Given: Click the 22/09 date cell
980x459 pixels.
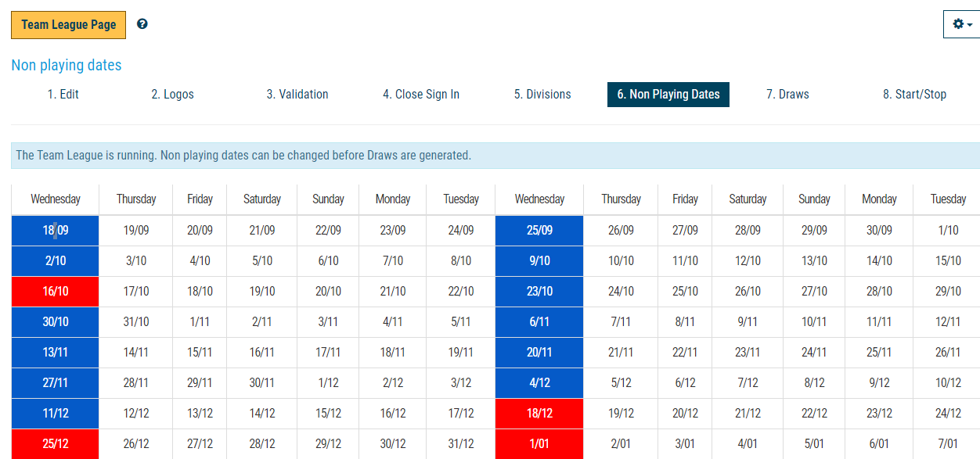Looking at the screenshot, I should 328,231.
